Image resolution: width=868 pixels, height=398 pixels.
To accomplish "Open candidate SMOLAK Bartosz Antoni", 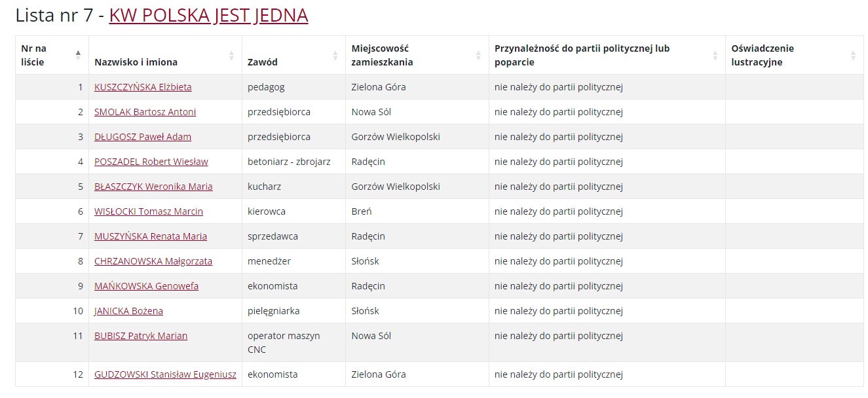I will click(x=145, y=112).
